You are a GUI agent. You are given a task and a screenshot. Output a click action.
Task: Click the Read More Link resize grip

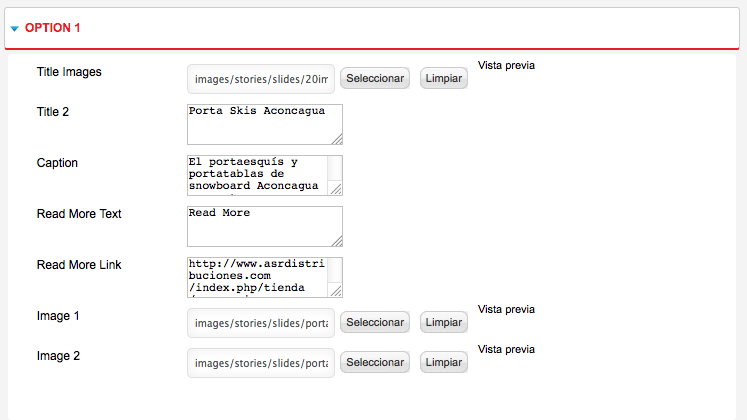click(336, 291)
